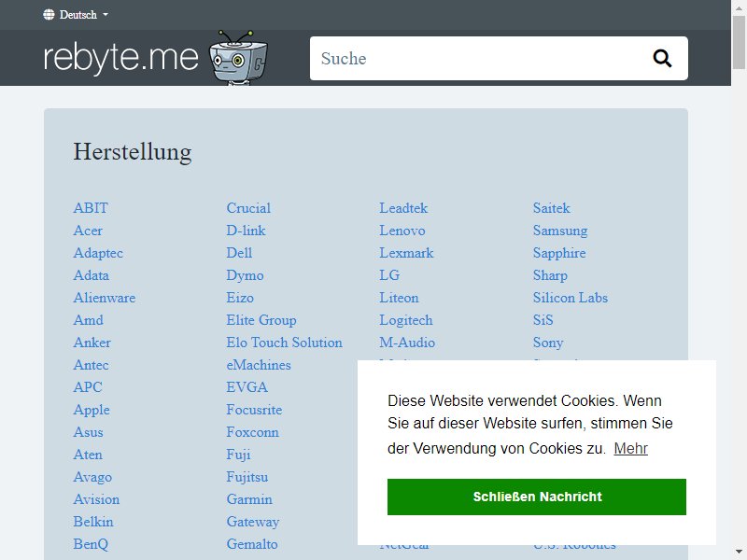
Task: Open the Silicon Labs manufacturer link
Action: (571, 298)
